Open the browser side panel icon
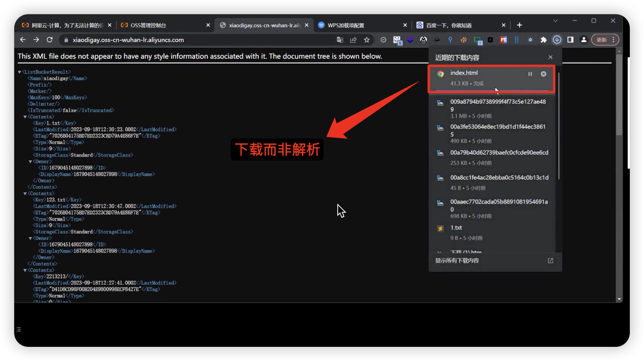The image size is (644, 361). tap(570, 40)
